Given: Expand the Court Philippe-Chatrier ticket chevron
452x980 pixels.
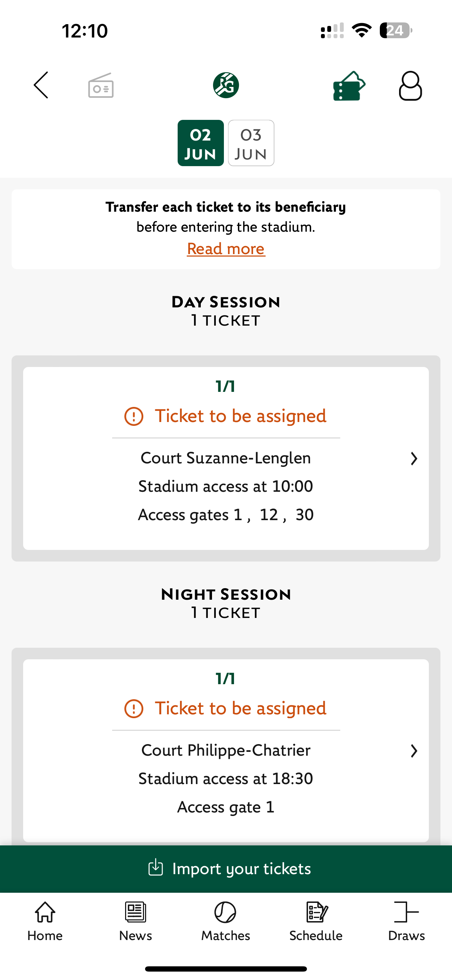Looking at the screenshot, I should click(414, 751).
